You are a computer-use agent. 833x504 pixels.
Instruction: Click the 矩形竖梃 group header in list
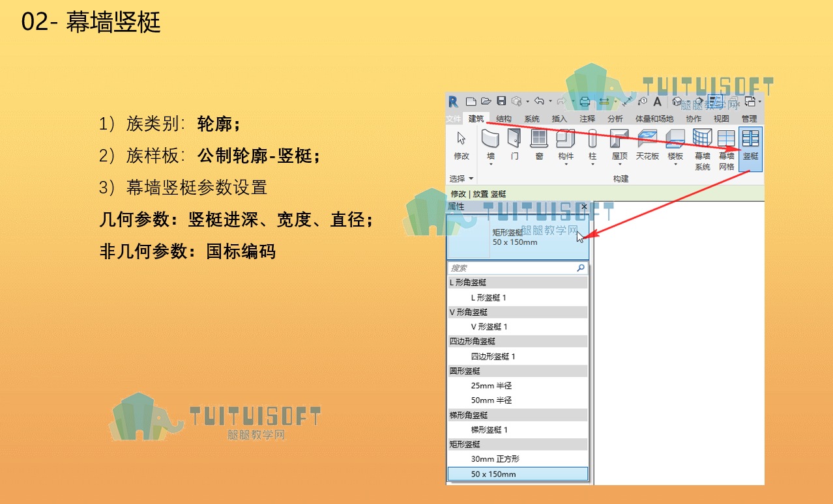tap(518, 444)
